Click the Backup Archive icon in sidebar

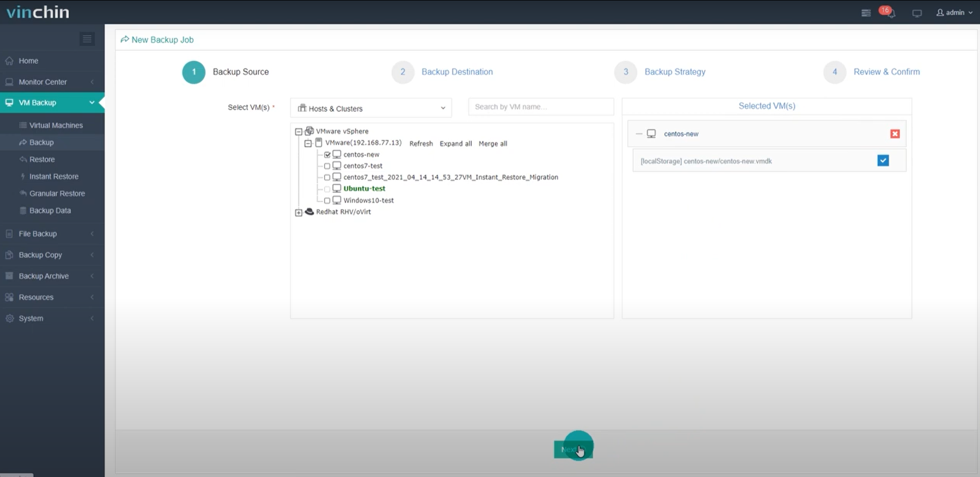tap(9, 276)
